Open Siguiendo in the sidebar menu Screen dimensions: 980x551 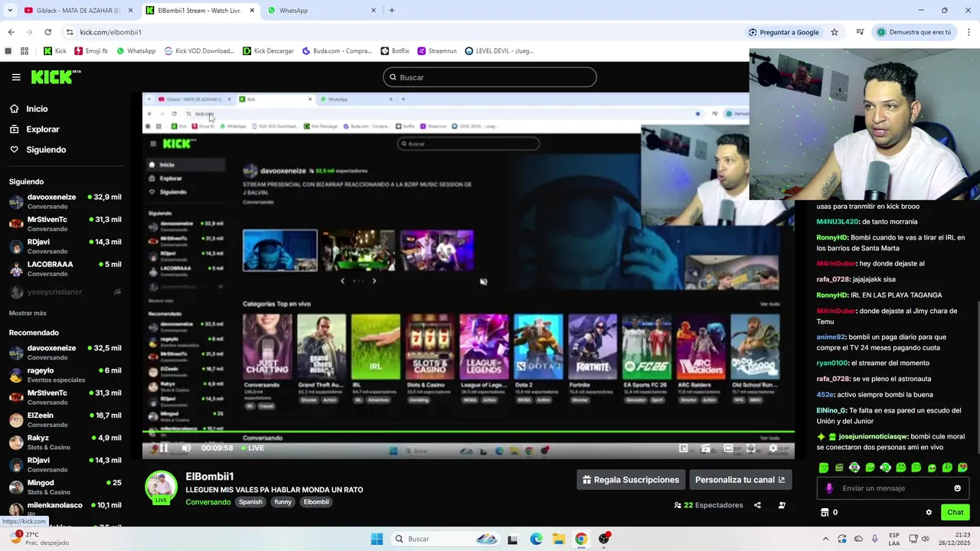pos(46,150)
